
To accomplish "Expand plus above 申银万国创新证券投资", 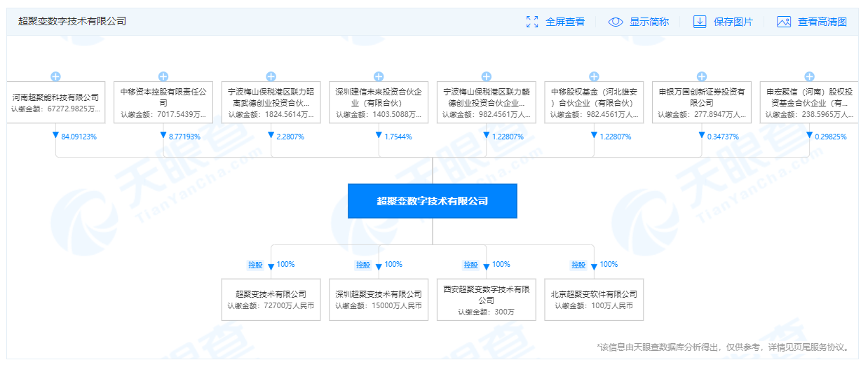I will [x=701, y=76].
